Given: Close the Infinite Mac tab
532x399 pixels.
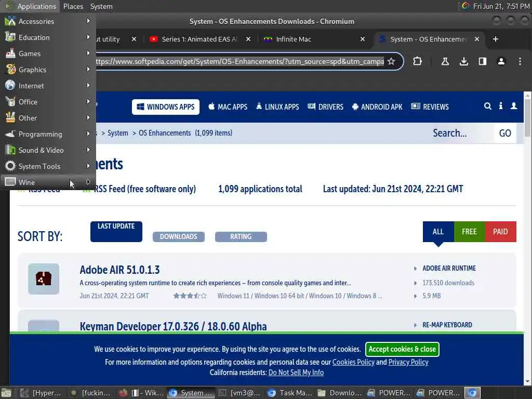Looking at the screenshot, I should tap(362, 39).
